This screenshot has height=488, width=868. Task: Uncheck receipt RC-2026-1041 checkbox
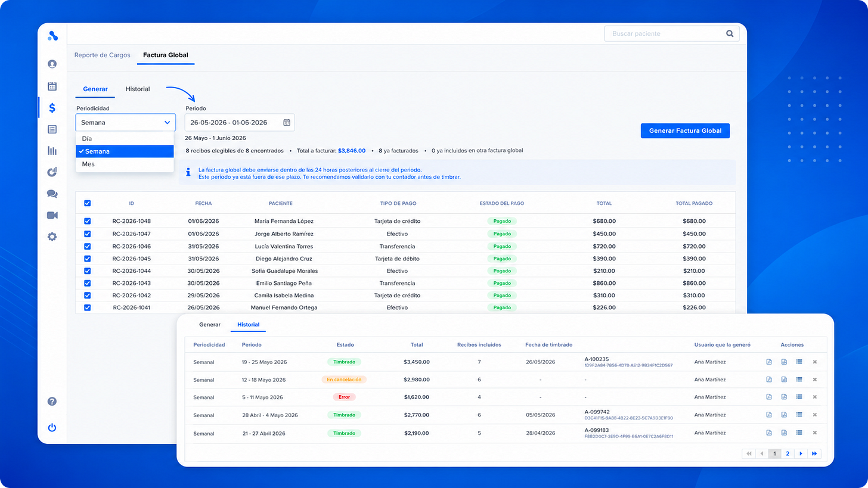pyautogui.click(x=88, y=307)
